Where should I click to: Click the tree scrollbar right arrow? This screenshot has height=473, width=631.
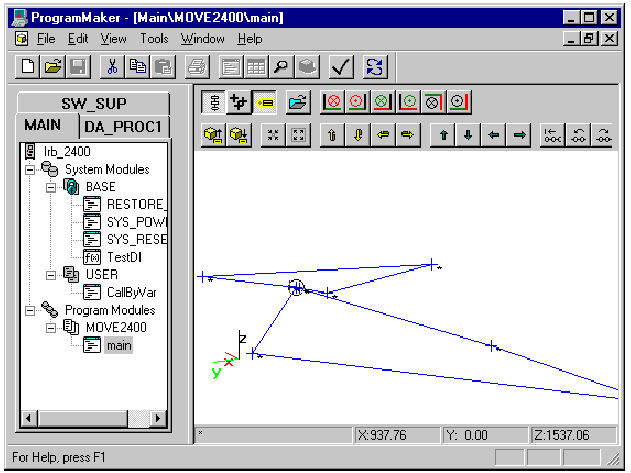click(158, 419)
